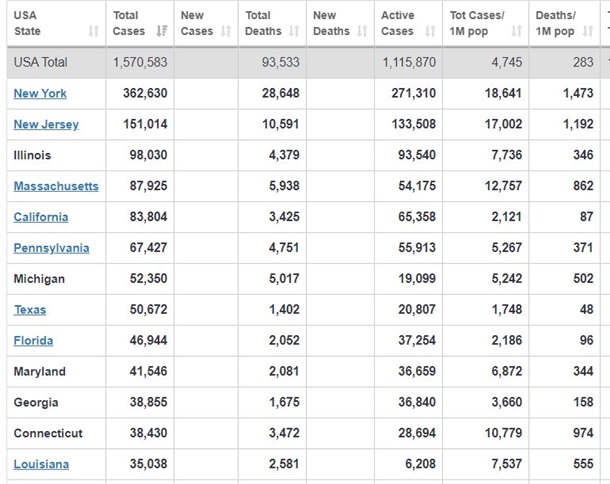
Task: Select the USA Total row label
Action: pos(41,62)
